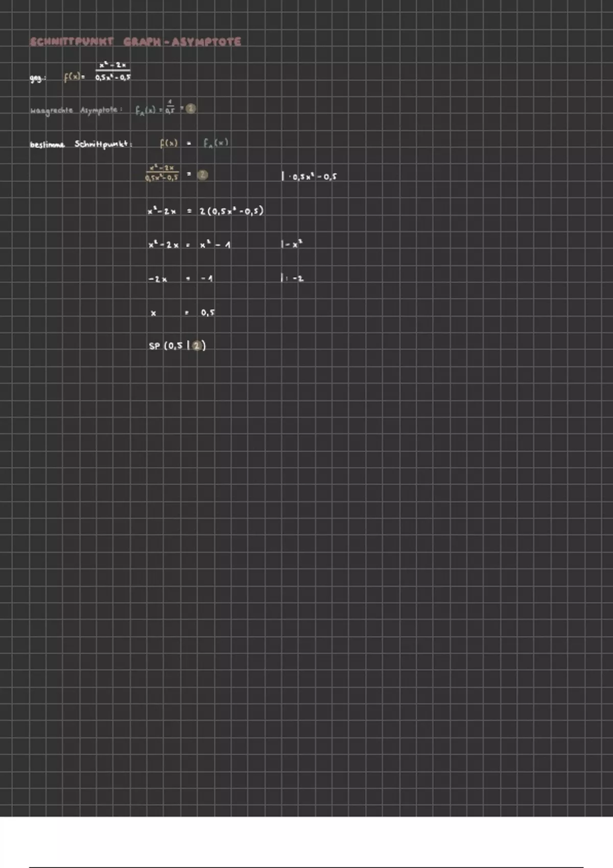Select the 'geg.:' label
Image resolution: width=613 pixels, height=868 pixels.
point(38,78)
